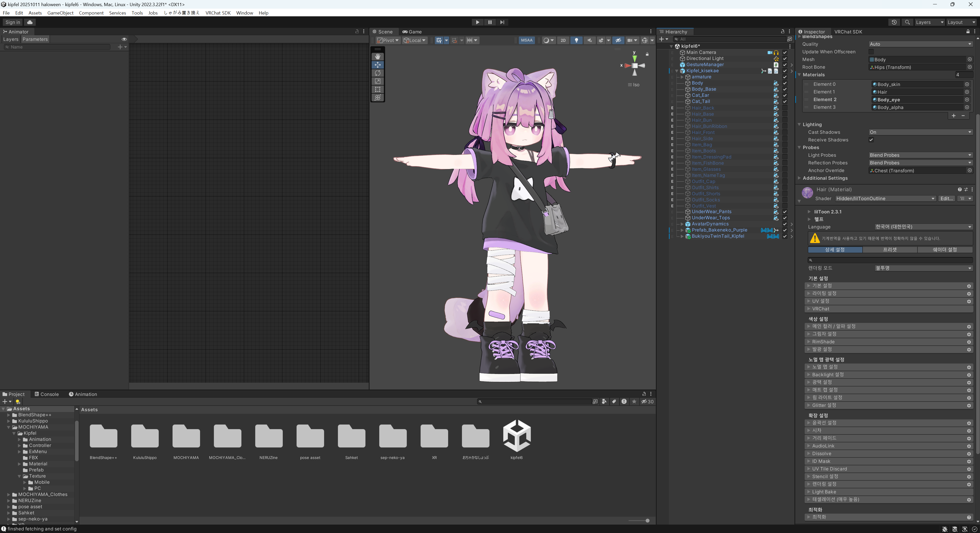
Task: Adjust the project icon size slider
Action: point(647,520)
